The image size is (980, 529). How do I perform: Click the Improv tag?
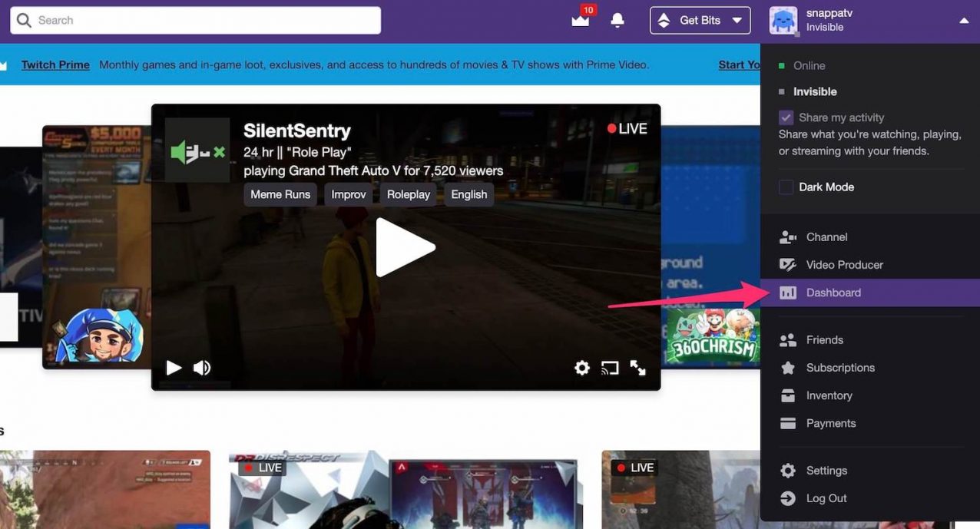click(x=349, y=194)
